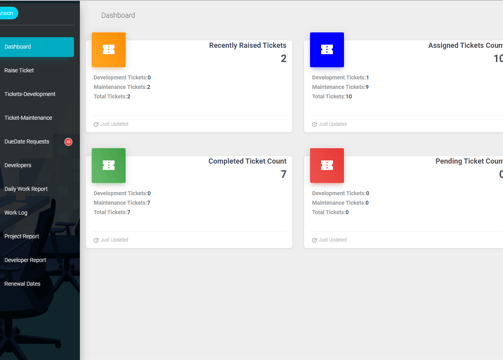Open Ticket-Maintenance from sidebar

pos(28,118)
